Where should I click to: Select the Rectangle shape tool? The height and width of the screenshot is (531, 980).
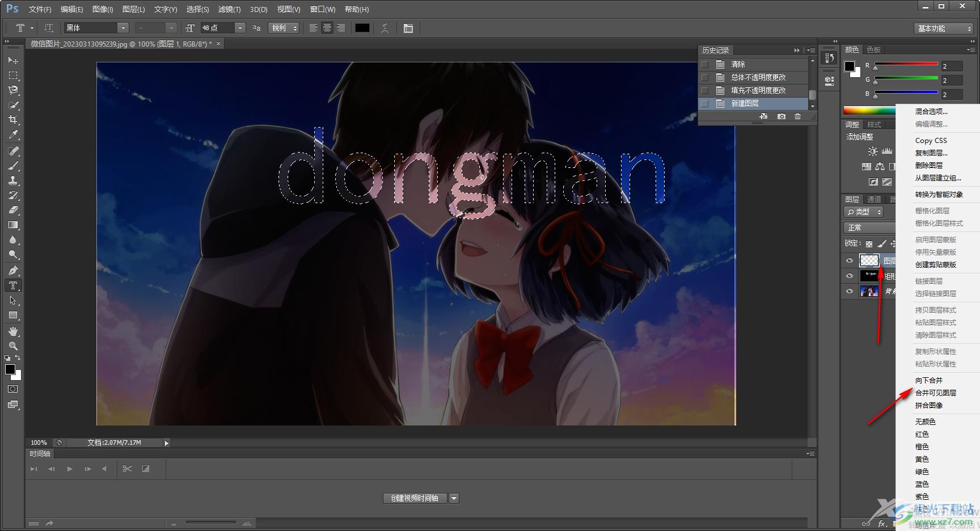point(13,315)
